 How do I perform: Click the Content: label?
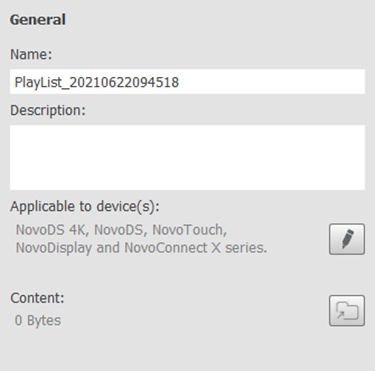pos(37,298)
